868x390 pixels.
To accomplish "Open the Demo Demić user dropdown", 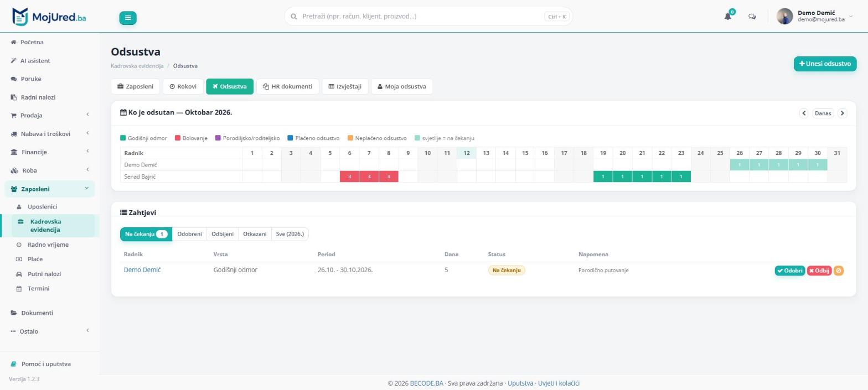I will tap(815, 16).
